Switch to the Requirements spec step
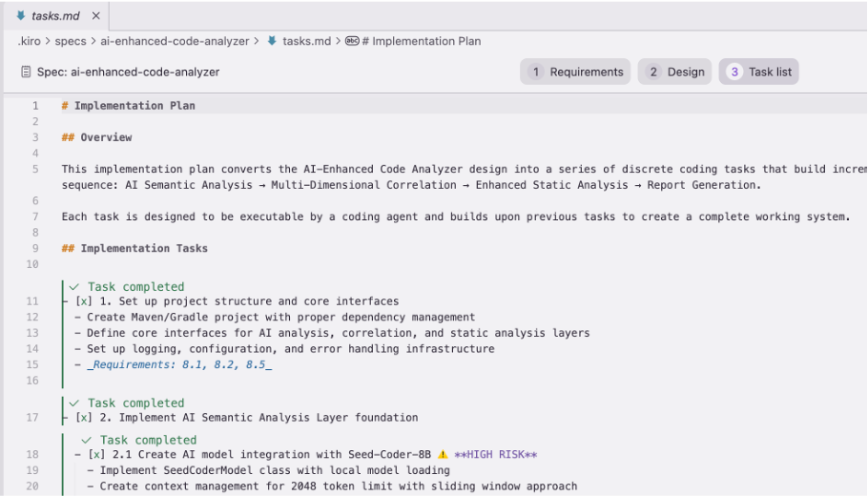Screen dimensions: 868x496 point(576,72)
